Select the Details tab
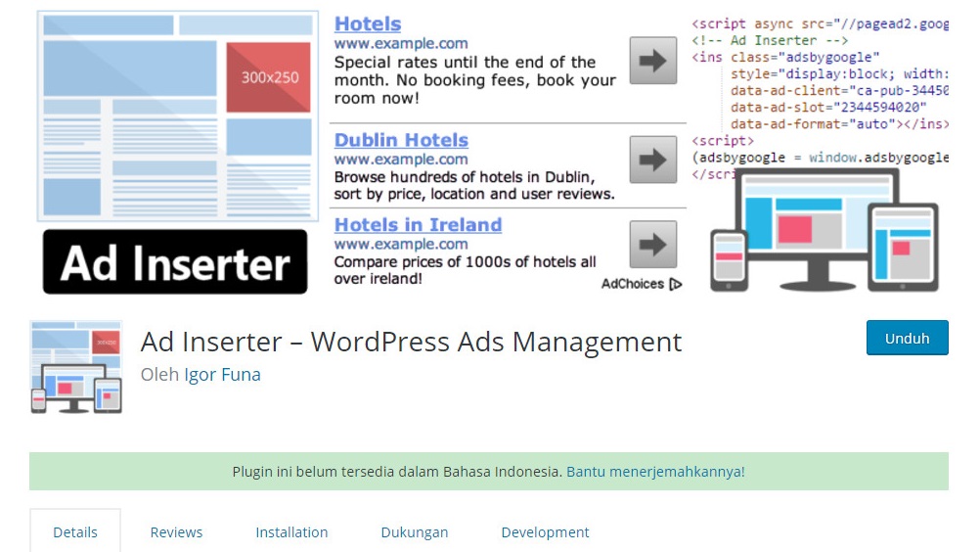This screenshot has width=980, height=552. point(75,532)
